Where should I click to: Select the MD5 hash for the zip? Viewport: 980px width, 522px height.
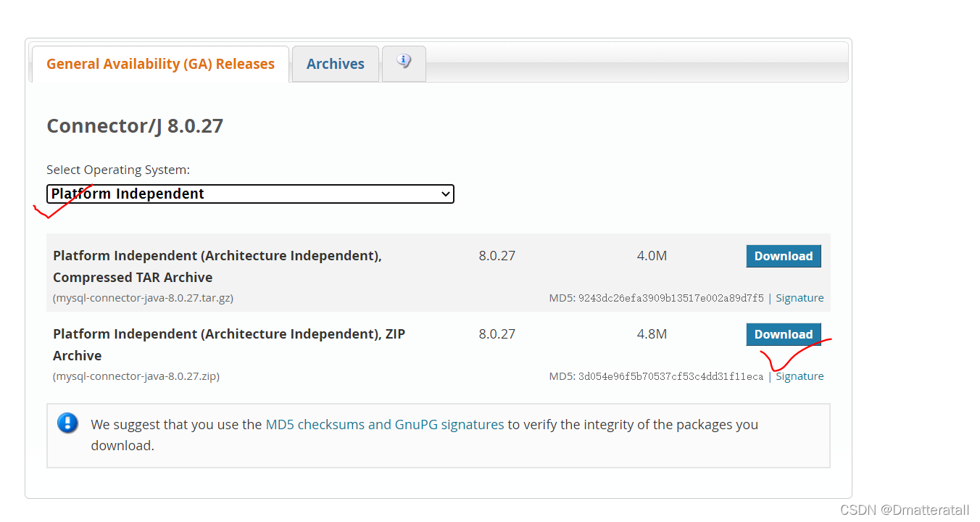670,376
